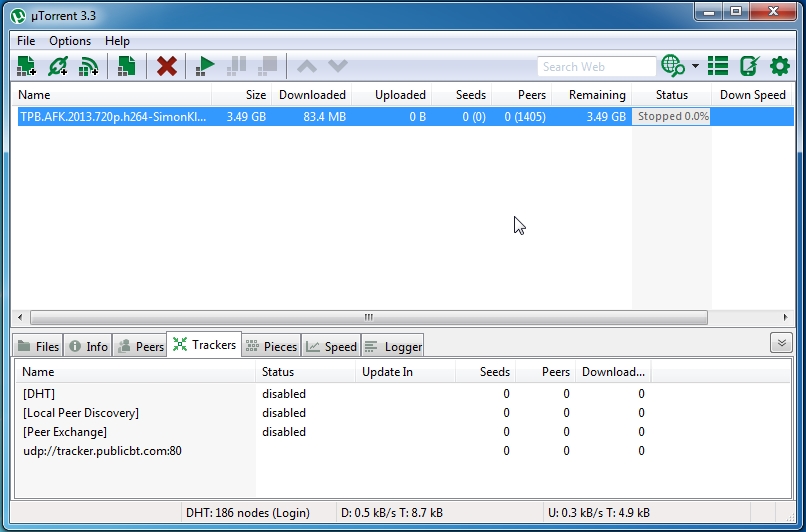Sort torrent list by Peers column
The height and width of the screenshot is (532, 806).
(x=522, y=95)
